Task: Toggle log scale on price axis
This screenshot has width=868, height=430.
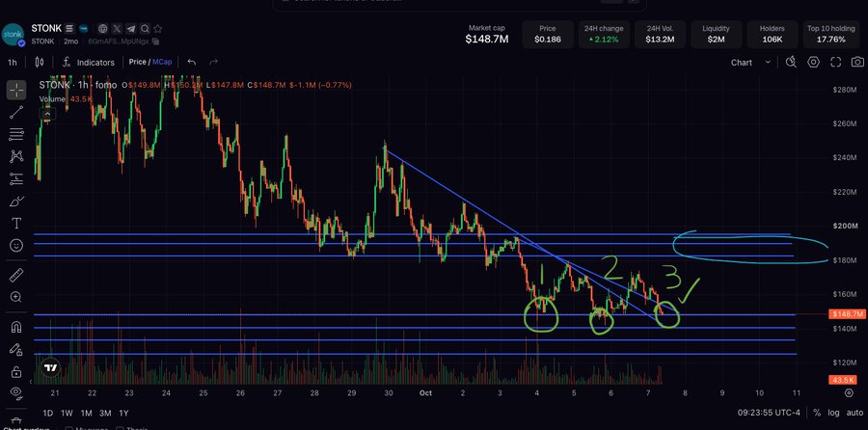Action: point(833,413)
